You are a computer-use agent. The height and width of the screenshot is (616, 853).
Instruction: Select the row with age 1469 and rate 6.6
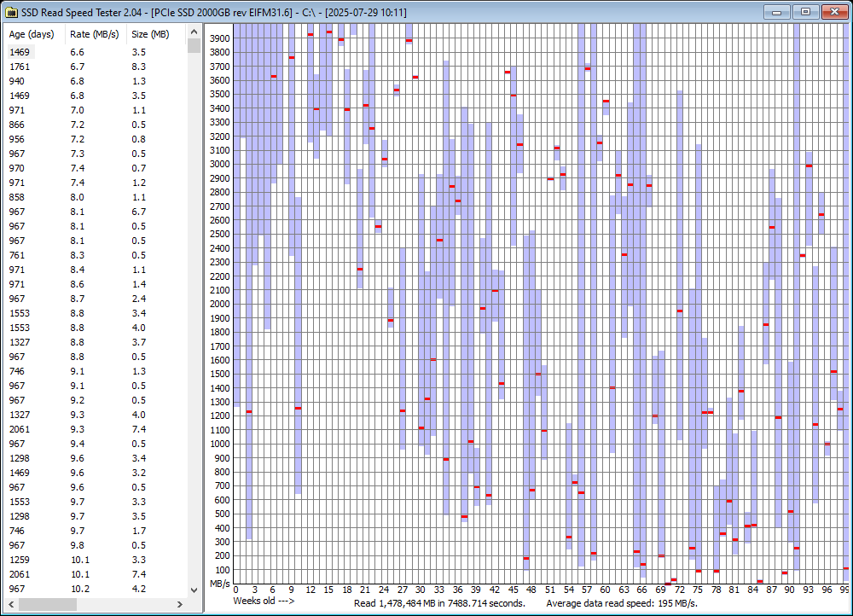pyautogui.click(x=96, y=52)
